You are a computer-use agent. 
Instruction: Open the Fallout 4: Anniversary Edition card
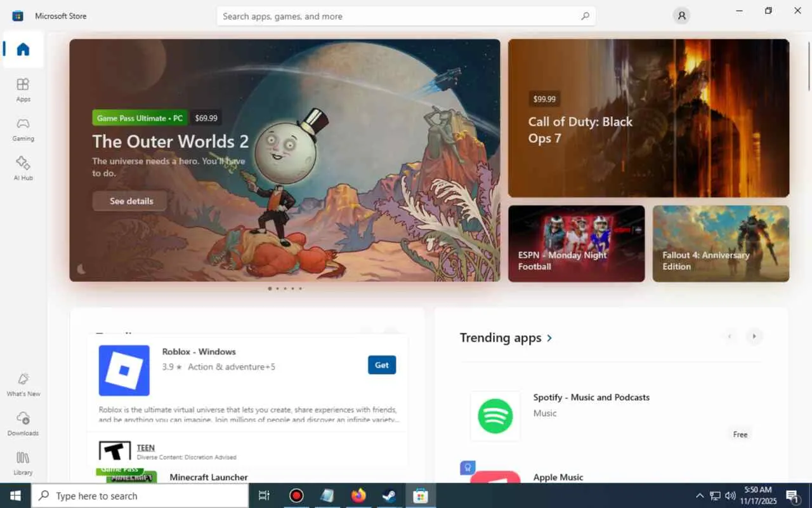[721, 243]
